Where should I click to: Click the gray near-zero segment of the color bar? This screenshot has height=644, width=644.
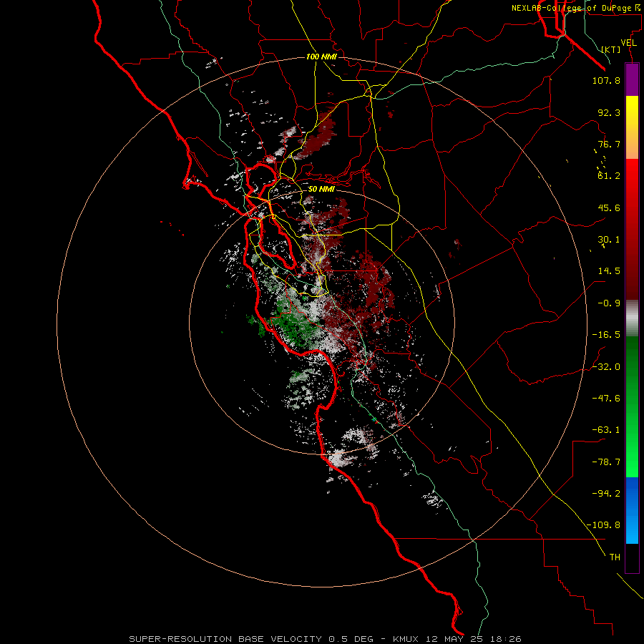point(632,318)
